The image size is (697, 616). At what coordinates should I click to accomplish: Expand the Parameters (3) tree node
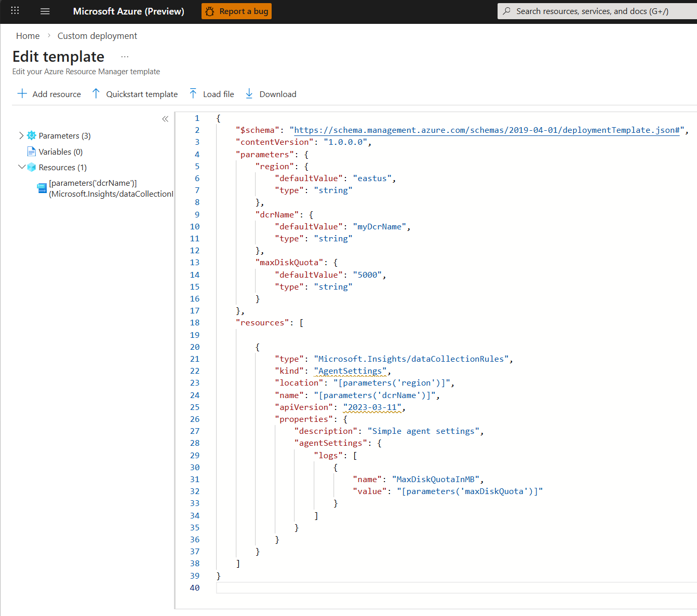[x=21, y=135]
